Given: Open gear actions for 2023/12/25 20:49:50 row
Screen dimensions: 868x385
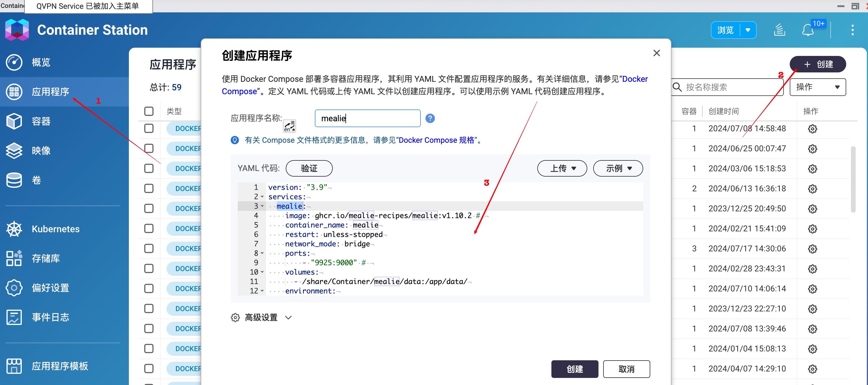Looking at the screenshot, I should click(812, 209).
